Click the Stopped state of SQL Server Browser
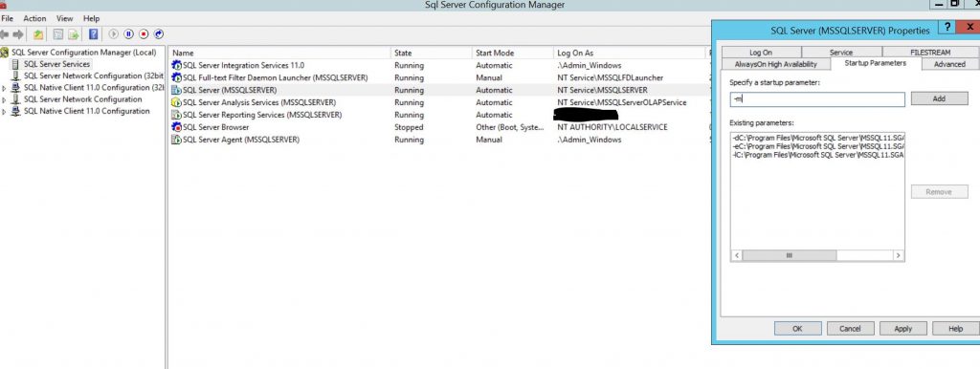 [409, 127]
